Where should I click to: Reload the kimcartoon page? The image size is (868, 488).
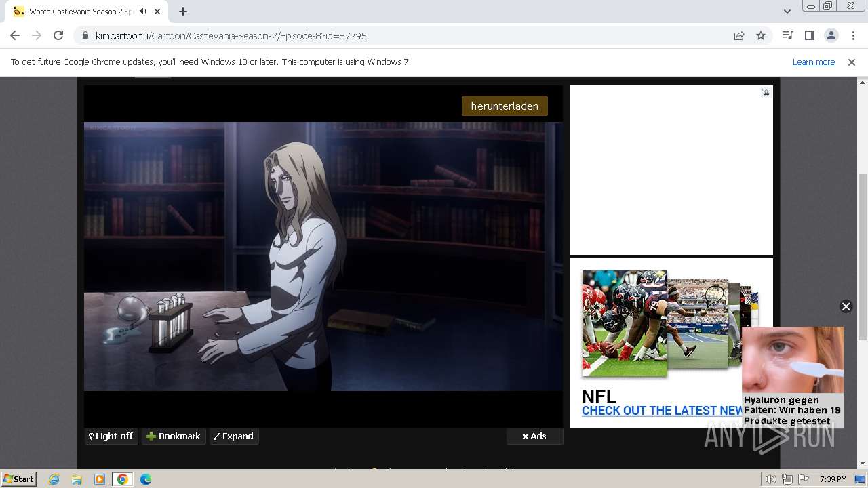(58, 35)
